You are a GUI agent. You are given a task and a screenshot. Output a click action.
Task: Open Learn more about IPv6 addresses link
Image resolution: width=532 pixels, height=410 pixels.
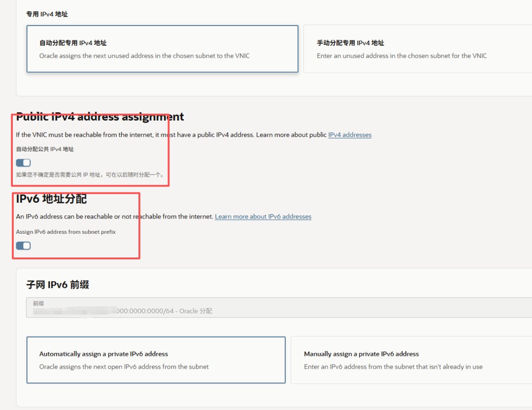click(263, 217)
